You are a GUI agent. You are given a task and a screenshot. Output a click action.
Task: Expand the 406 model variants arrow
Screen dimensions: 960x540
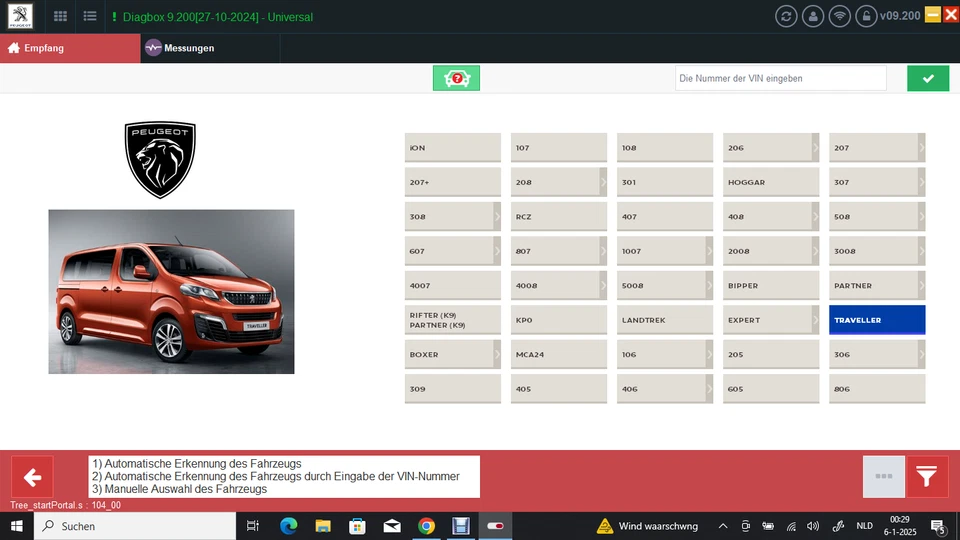pyautogui.click(x=710, y=389)
